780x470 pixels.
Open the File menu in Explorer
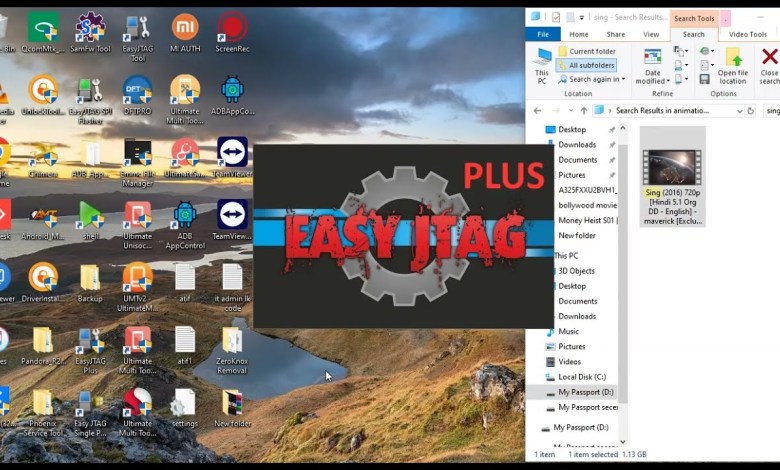coord(543,34)
